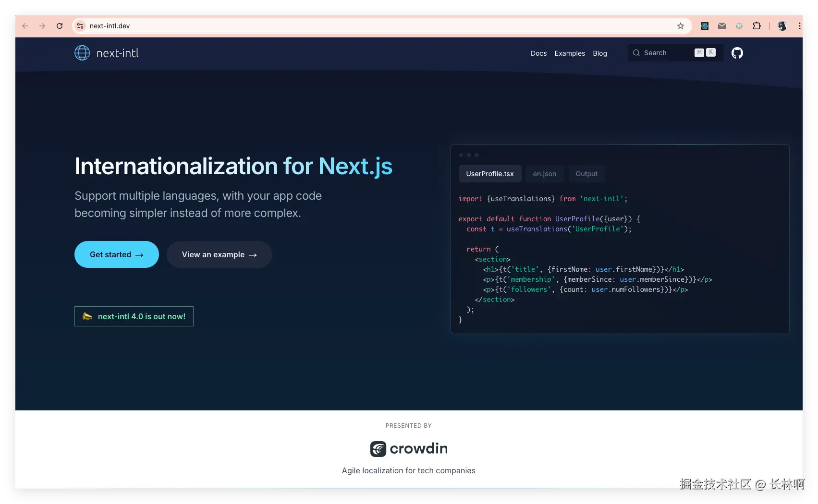Viewport: 818px width, 504px height.
Task: Open the Examples page
Action: 570,53
